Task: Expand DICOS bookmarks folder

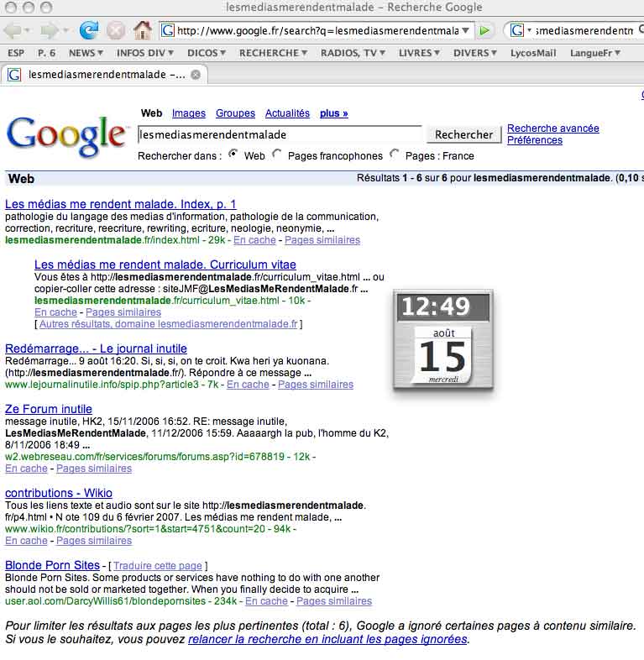Action: [207, 53]
